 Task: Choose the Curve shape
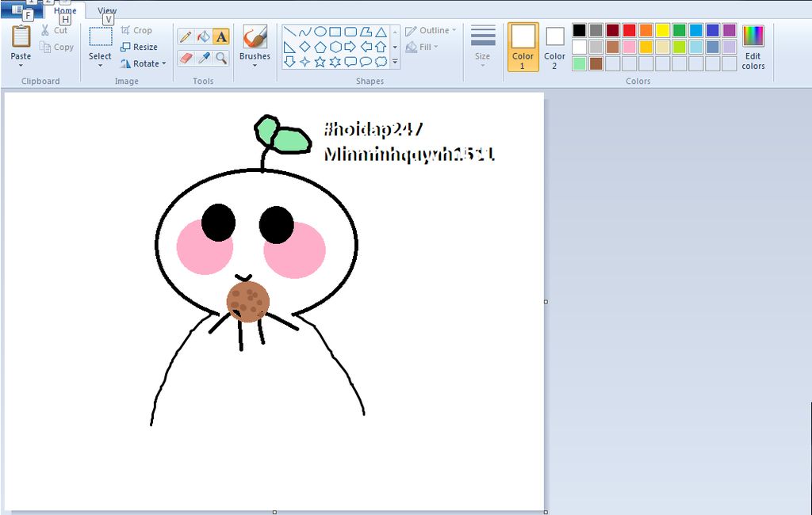[305, 32]
